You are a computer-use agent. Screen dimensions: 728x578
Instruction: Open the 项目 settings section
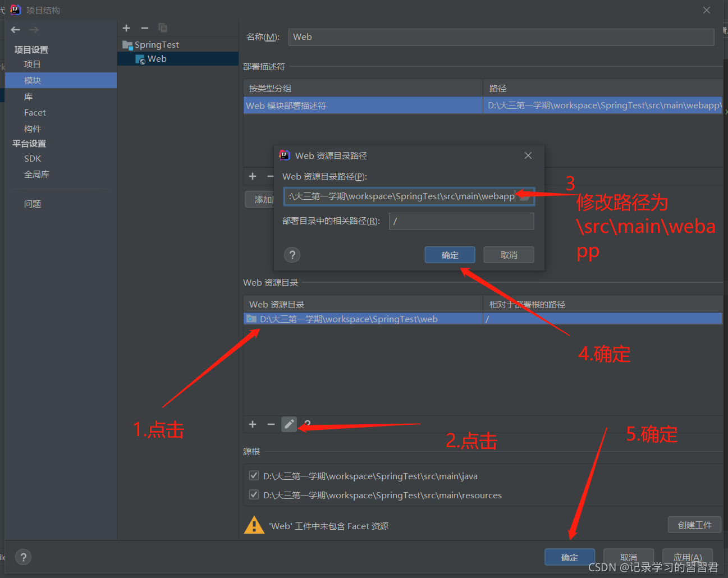click(x=33, y=65)
